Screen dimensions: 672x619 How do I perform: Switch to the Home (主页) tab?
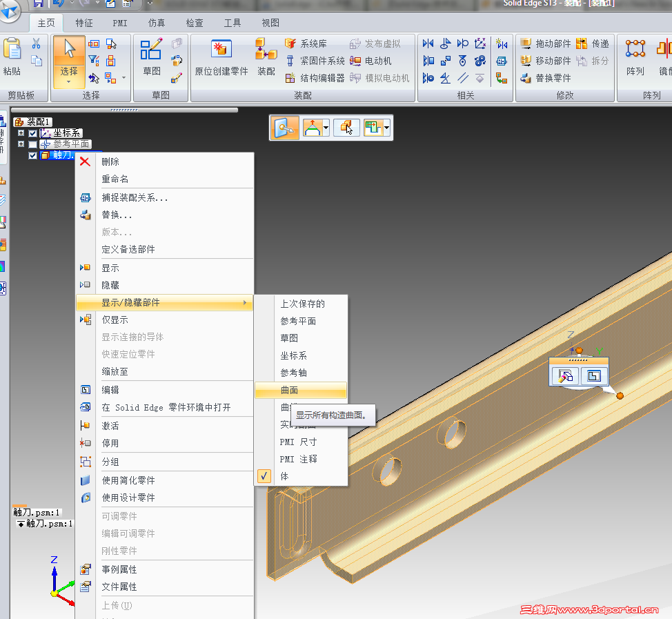46,23
